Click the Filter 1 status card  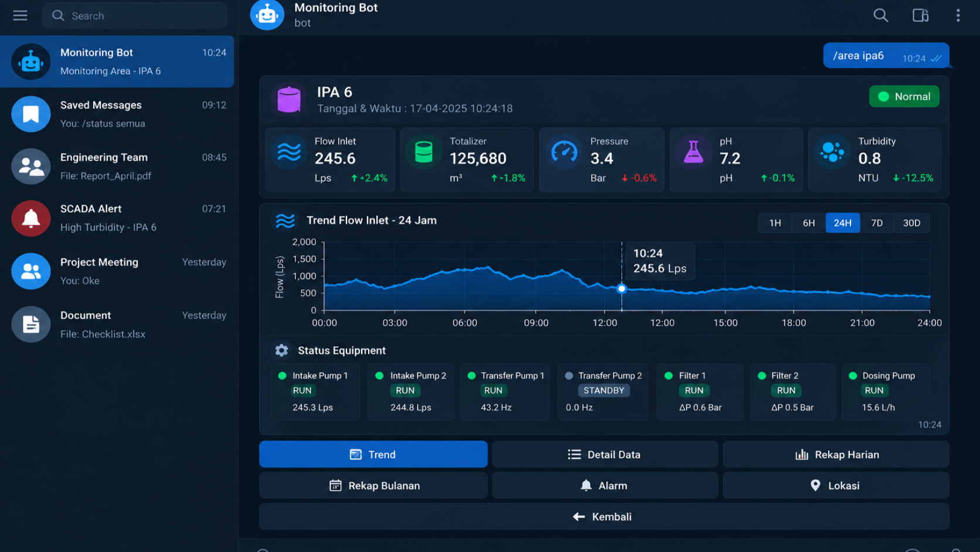point(700,391)
